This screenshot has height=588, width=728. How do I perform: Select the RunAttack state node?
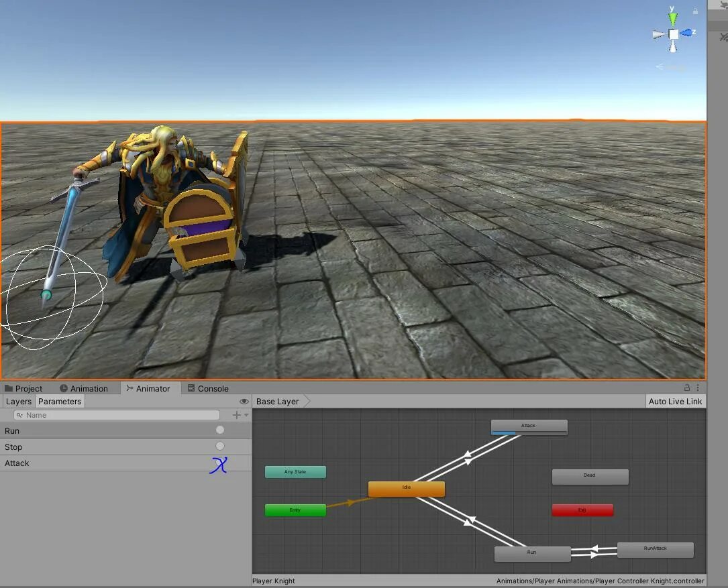(x=655, y=550)
